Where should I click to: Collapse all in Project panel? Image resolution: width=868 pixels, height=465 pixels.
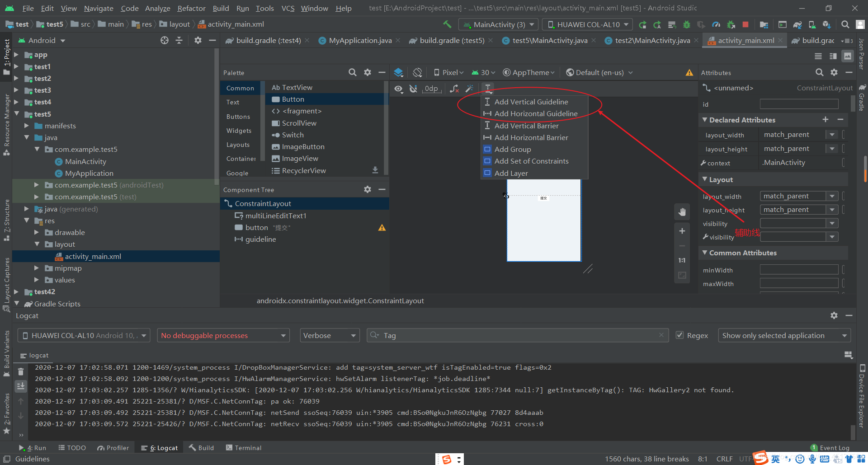tap(179, 40)
